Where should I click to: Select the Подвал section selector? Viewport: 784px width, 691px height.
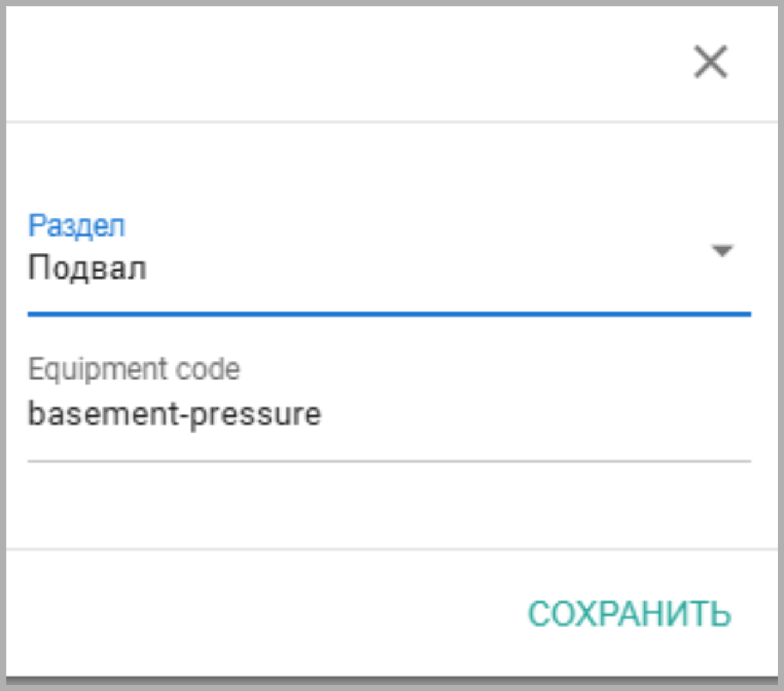389,268
